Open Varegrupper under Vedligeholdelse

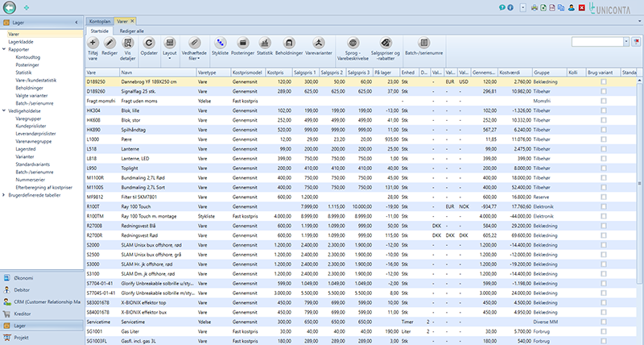point(28,118)
